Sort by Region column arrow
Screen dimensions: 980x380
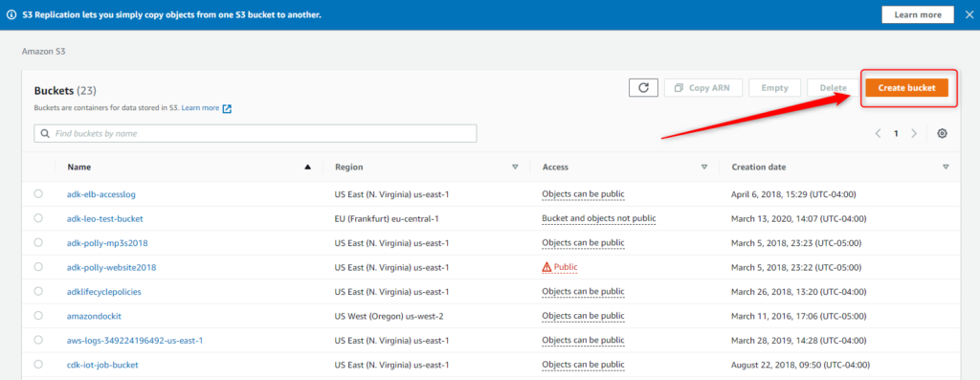tap(515, 167)
